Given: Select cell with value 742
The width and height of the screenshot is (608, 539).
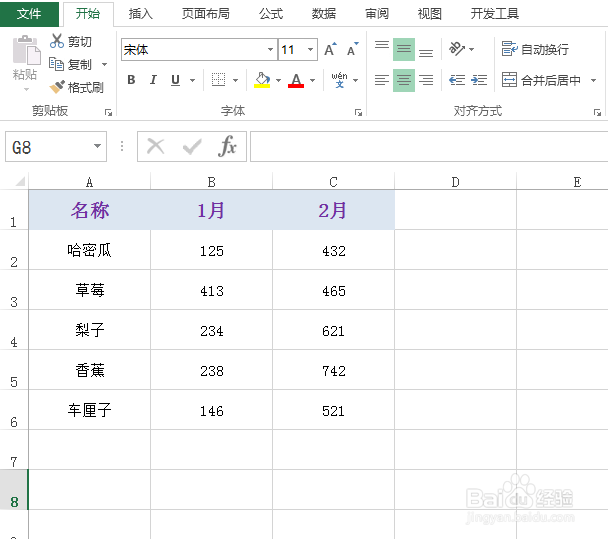Looking at the screenshot, I should click(333, 370).
